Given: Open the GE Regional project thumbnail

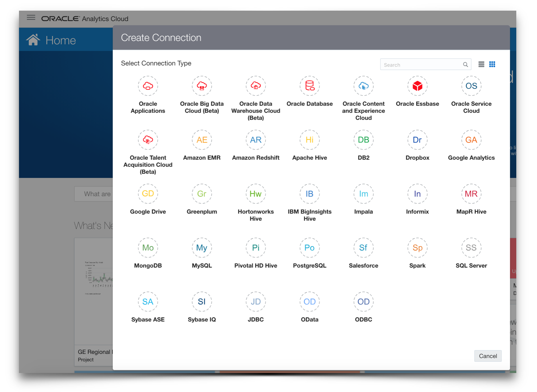Looking at the screenshot, I should [x=94, y=291].
